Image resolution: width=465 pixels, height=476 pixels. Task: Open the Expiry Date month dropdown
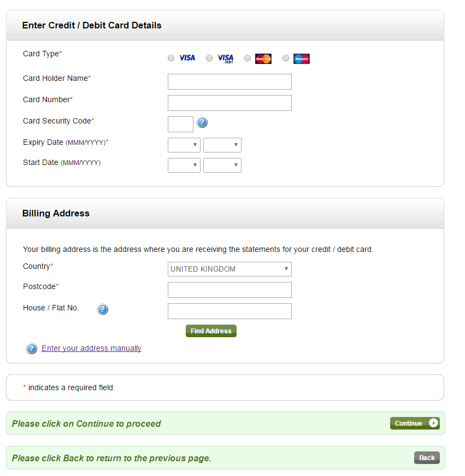point(184,145)
